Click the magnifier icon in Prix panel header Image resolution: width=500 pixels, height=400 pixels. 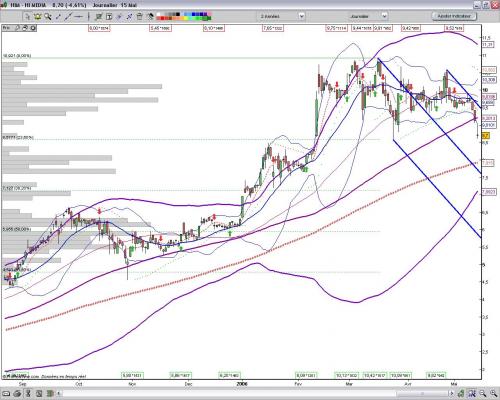coord(17,28)
